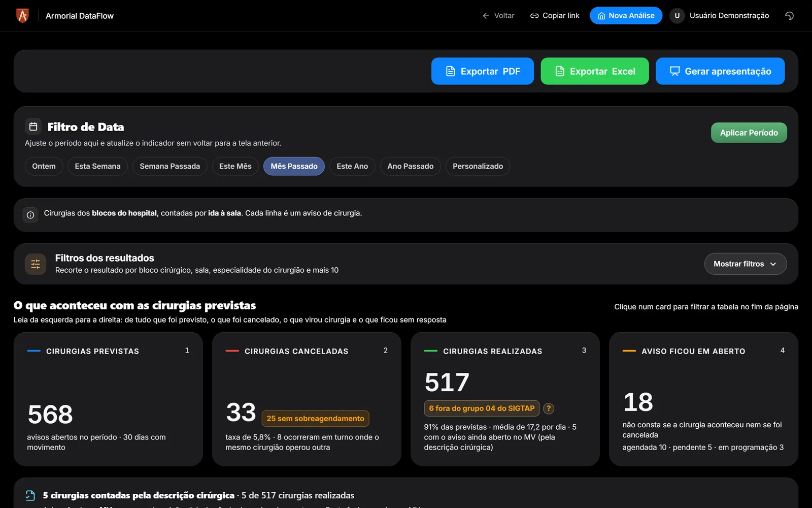Apply the period with Aplicar Período
812x508 pixels.
tap(749, 133)
